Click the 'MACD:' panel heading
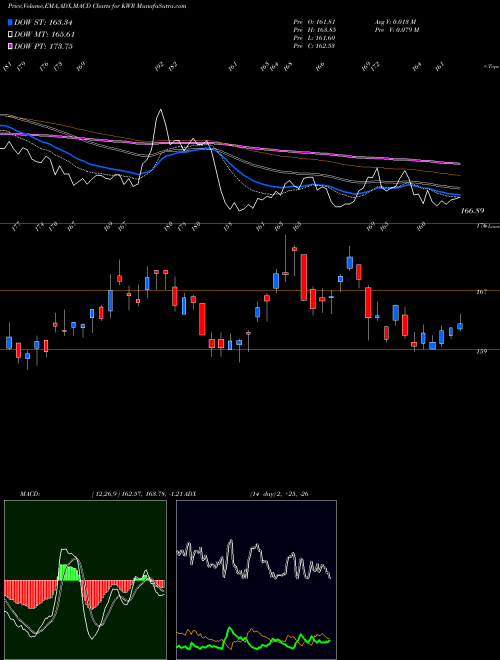Viewport: 500px width, 660px height. [x=29, y=494]
